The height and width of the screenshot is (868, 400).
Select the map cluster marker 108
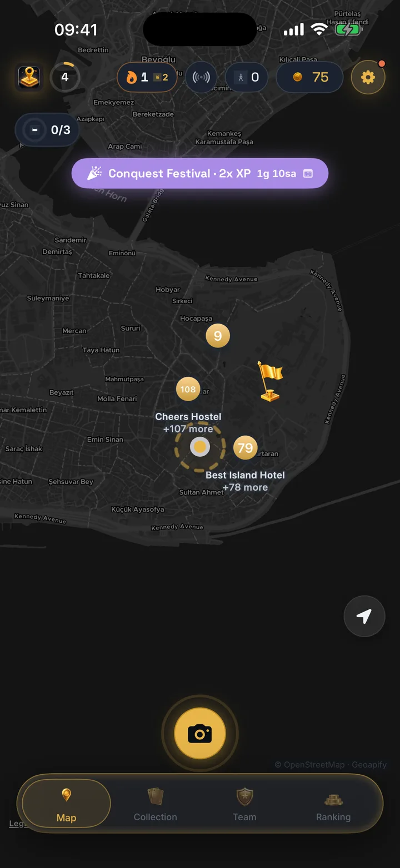coord(188,389)
